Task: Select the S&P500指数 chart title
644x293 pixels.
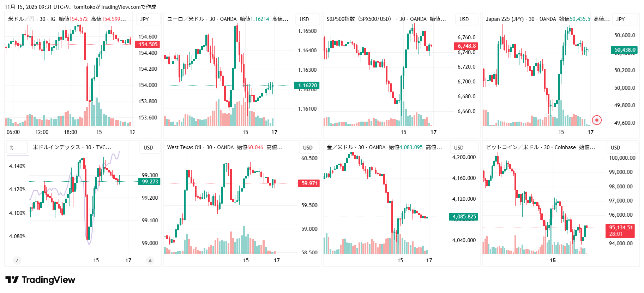Action: pos(359,19)
